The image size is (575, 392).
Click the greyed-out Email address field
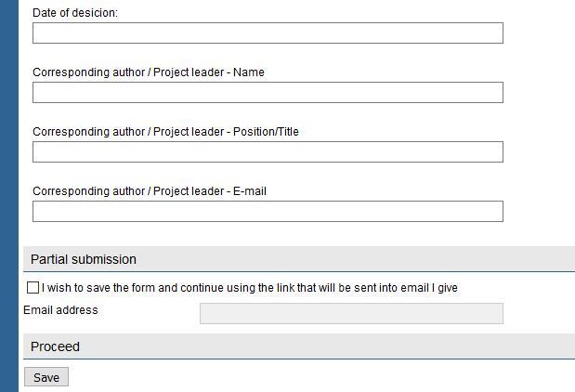351,314
